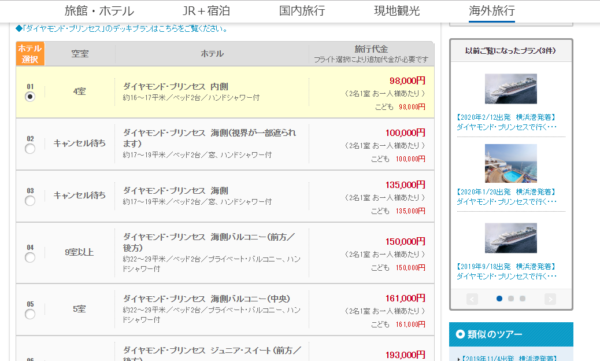600x361 pixels.
Task: Jump to second carousel page dot
Action: pyautogui.click(x=511, y=298)
